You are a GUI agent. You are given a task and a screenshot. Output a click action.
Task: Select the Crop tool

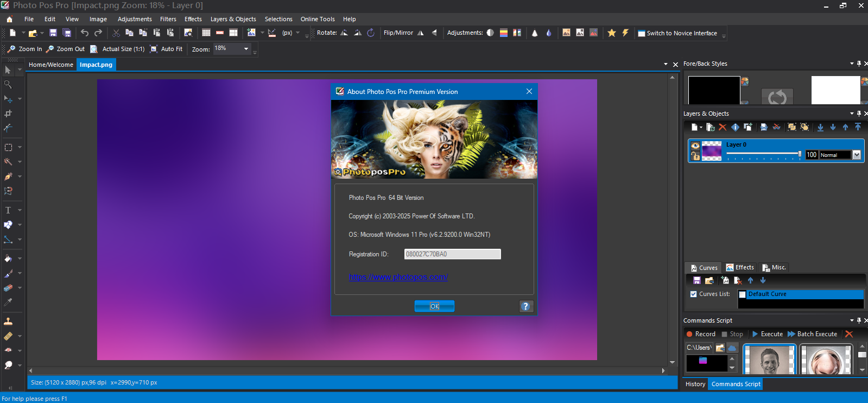coord(8,114)
